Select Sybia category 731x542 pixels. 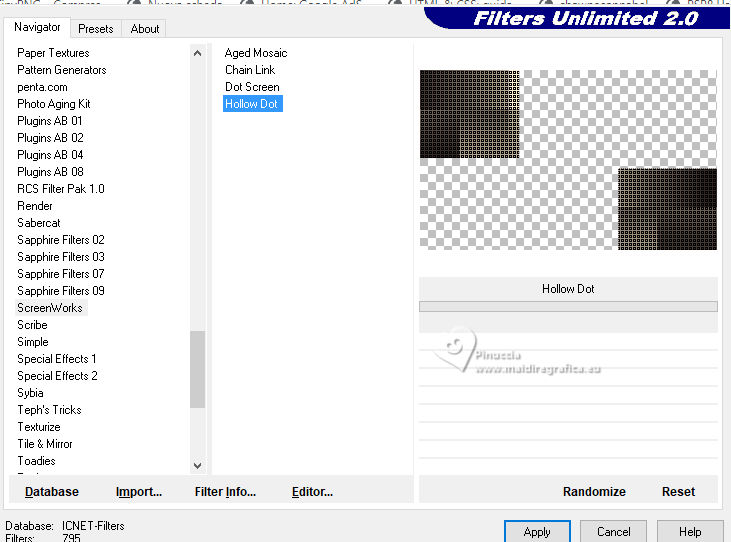coord(30,393)
